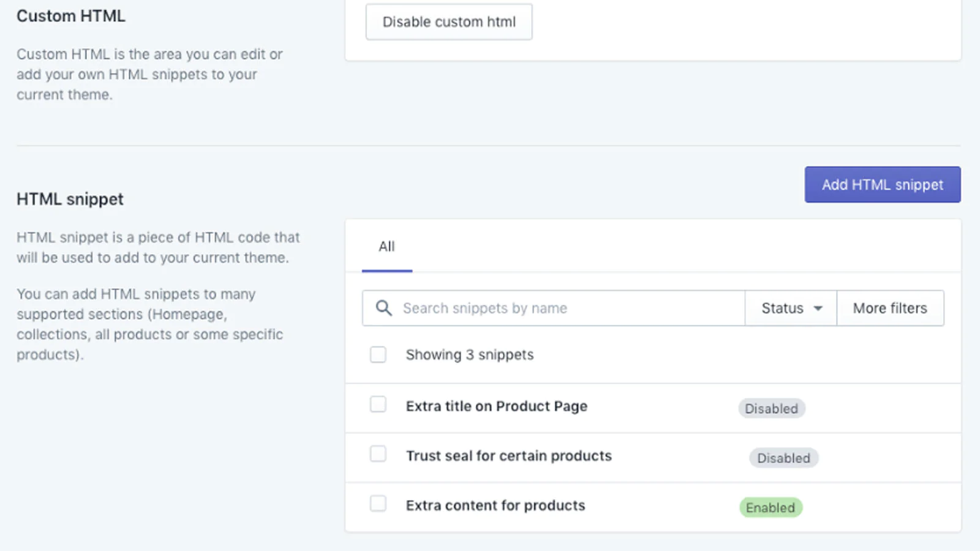Toggle the select-all snippets checkbox
Viewport: 980px width, 551px height.
(378, 354)
